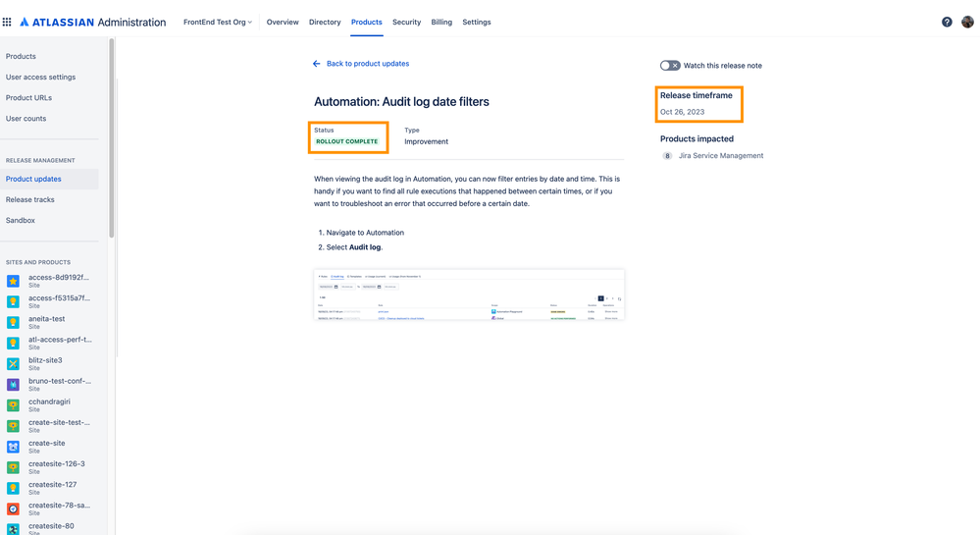Screen dimensions: 980x535
Task: Go to Product URLs
Action: pos(28,97)
